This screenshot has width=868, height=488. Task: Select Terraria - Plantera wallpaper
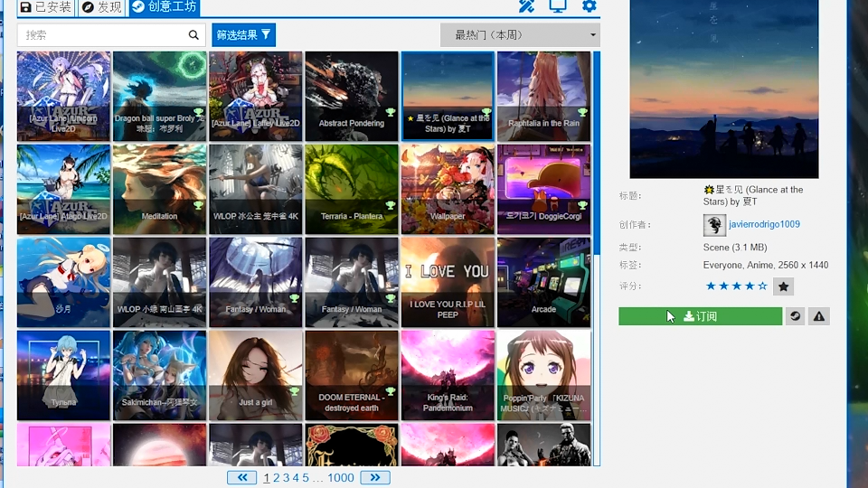[352, 189]
